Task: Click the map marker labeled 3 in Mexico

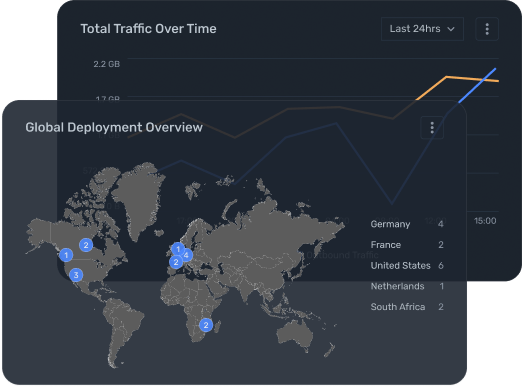Action: coord(76,275)
